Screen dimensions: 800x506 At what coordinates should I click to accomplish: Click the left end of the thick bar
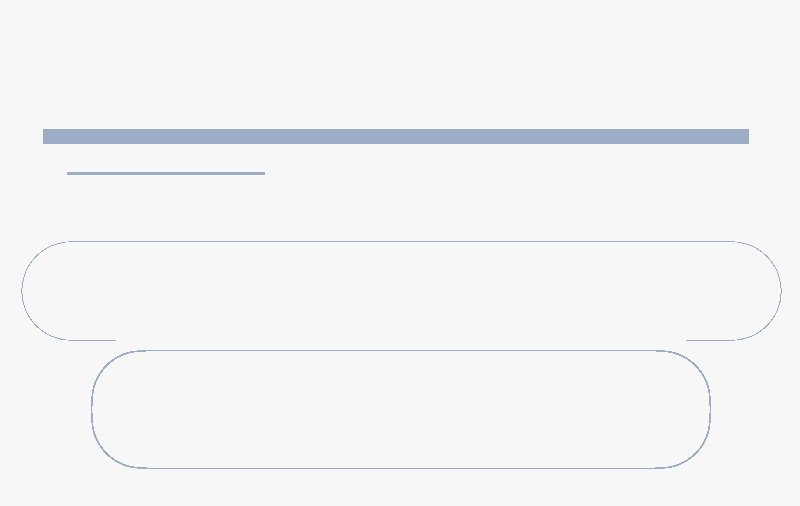[48, 136]
